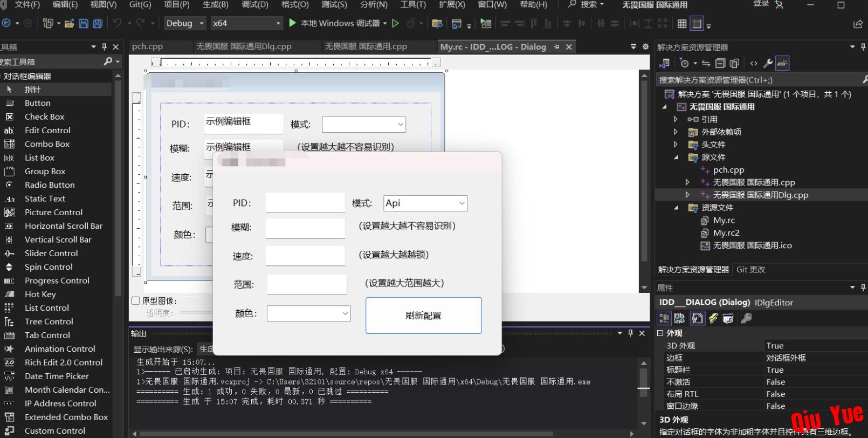
Task: Click Collapse All icon in Solution Explorer toolbar
Action: click(x=720, y=63)
